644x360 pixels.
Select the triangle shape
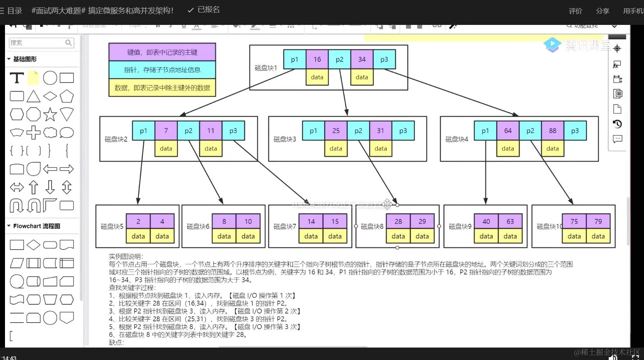33,96
